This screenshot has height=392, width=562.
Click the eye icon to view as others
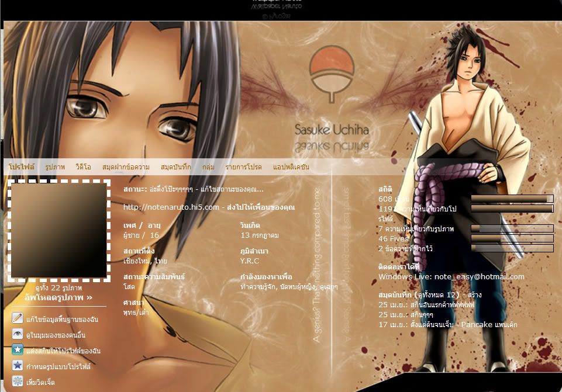[18, 334]
